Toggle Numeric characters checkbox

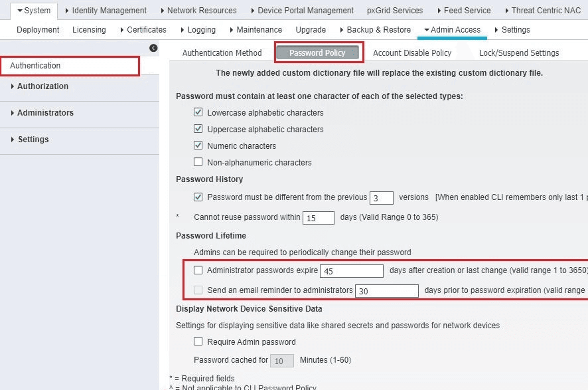pos(198,146)
